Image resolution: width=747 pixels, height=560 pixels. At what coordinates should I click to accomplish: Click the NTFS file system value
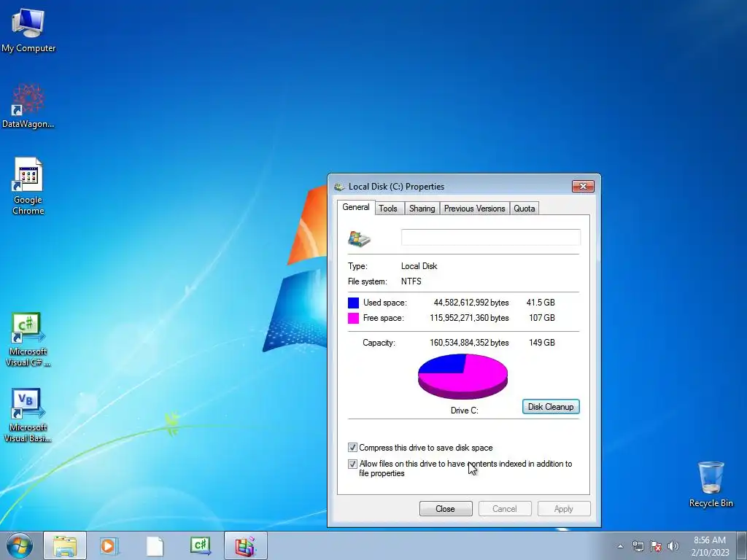pyautogui.click(x=411, y=281)
